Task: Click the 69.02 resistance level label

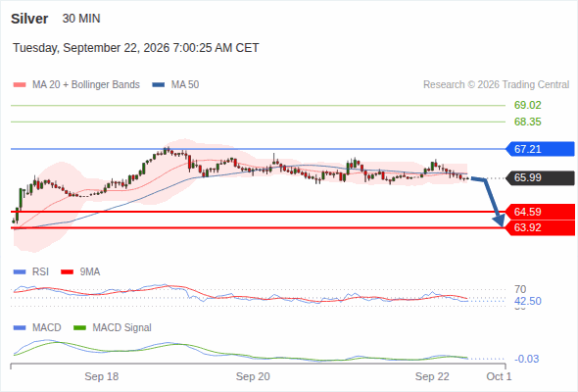Action: (527, 105)
